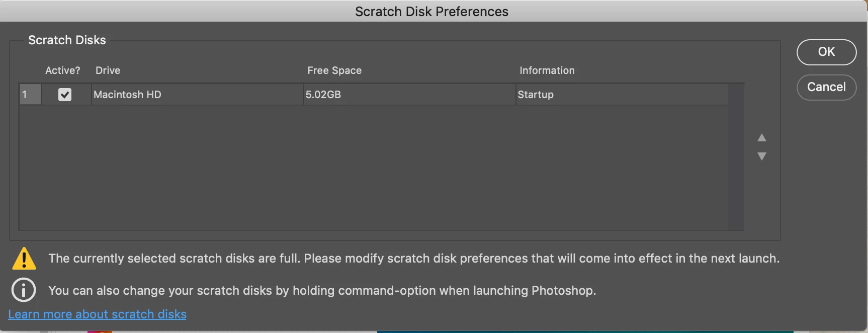Move the selected disk down with the down arrow

pyautogui.click(x=761, y=156)
